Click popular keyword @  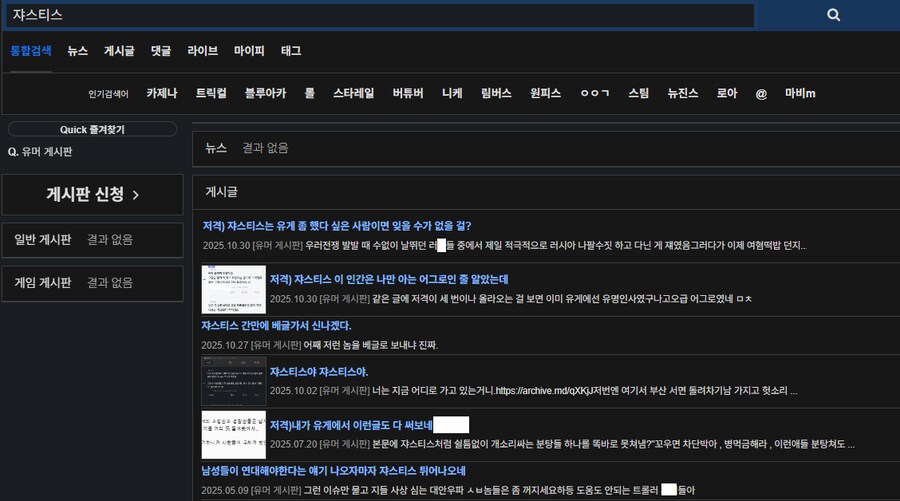pyautogui.click(x=761, y=94)
